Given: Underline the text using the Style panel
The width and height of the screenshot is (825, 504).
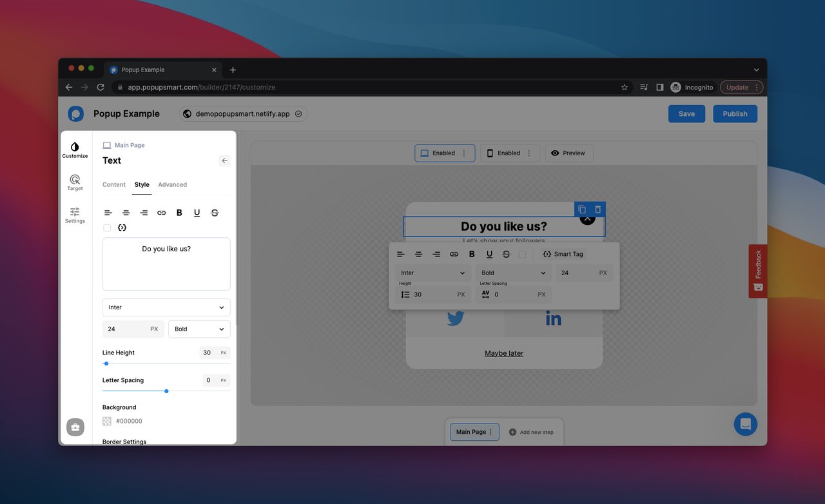Looking at the screenshot, I should tap(197, 213).
